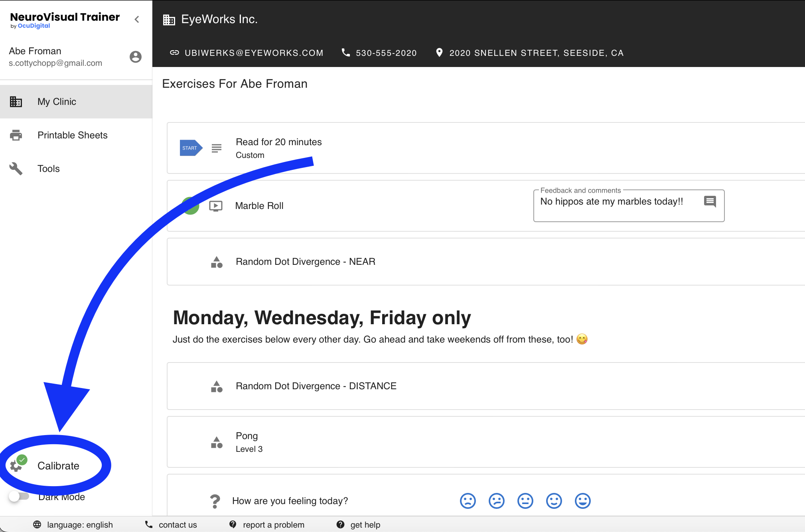This screenshot has width=805, height=532.
Task: Open Tools in the sidebar
Action: [x=76, y=169]
